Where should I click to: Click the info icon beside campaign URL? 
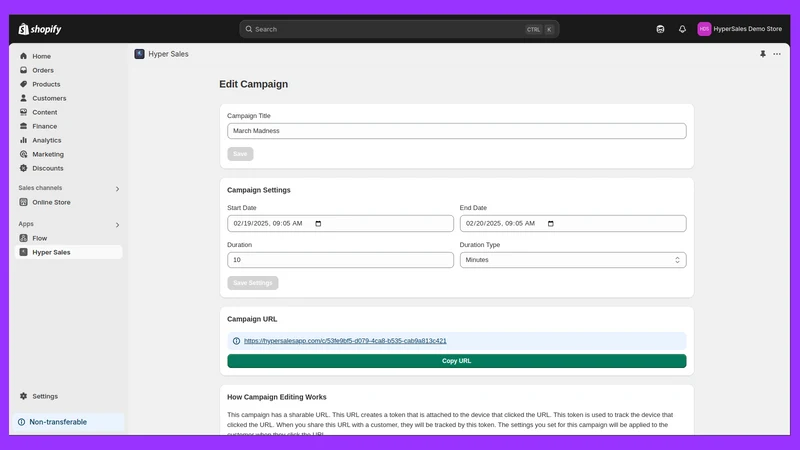coord(236,341)
